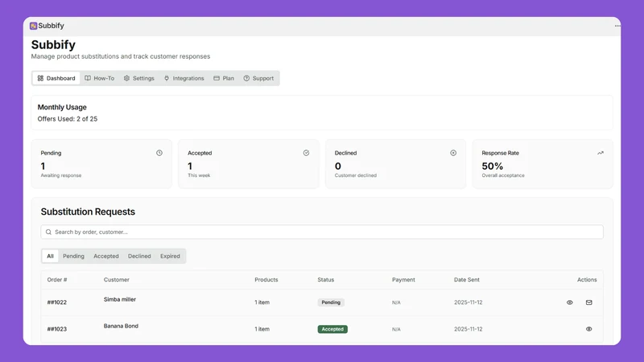Click the green Accepted status badge
Viewport: 644px width, 362px height.
(x=332, y=329)
